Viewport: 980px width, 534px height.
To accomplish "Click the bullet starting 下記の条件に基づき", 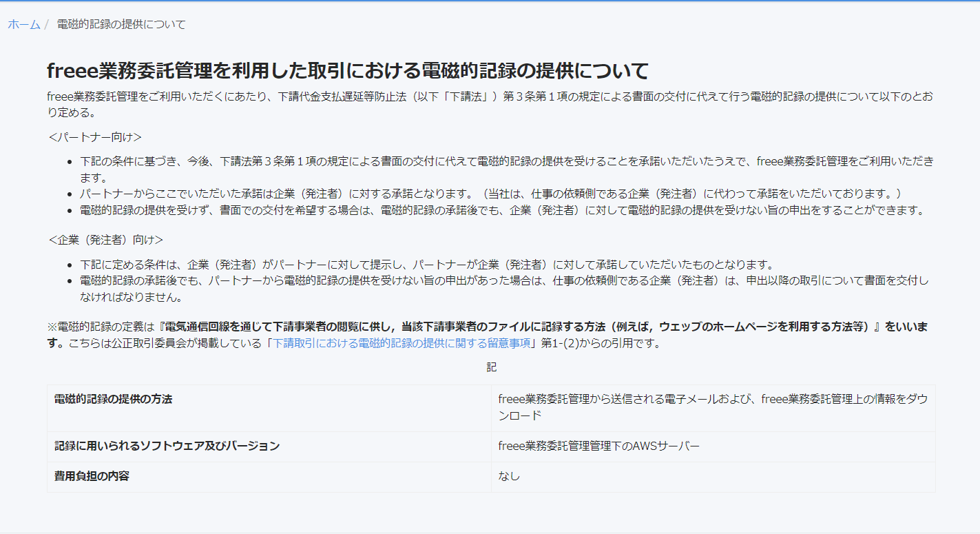I will (507, 170).
